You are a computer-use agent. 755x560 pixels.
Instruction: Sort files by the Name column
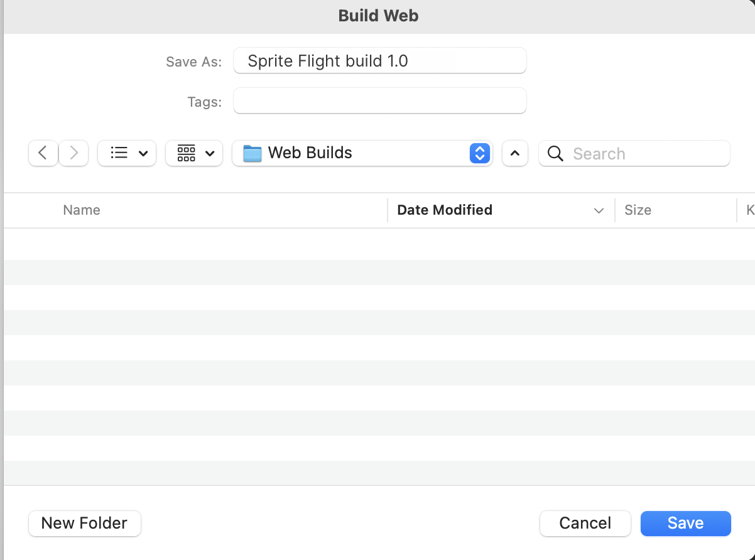[x=82, y=210]
